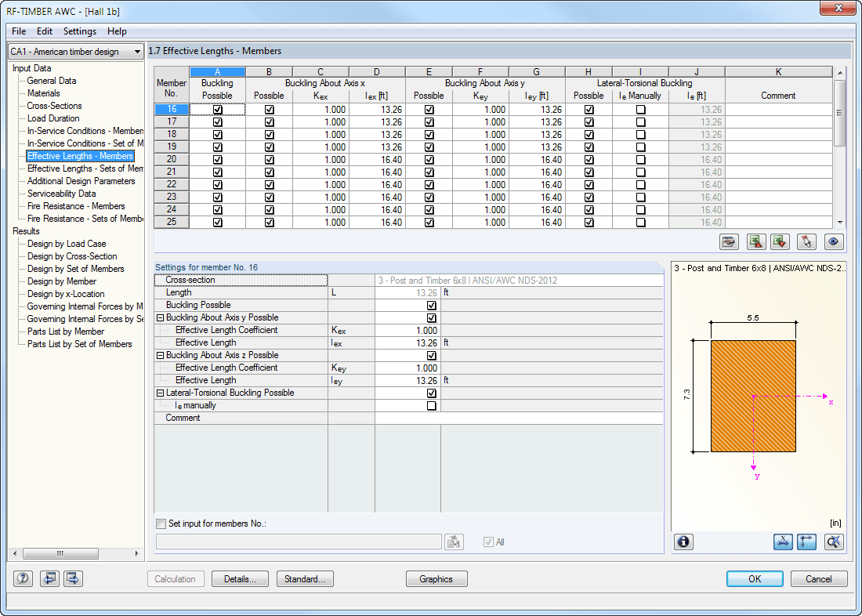Screen dimensions: 862x616
Task: Toggle principal axes display icon
Action: click(806, 542)
